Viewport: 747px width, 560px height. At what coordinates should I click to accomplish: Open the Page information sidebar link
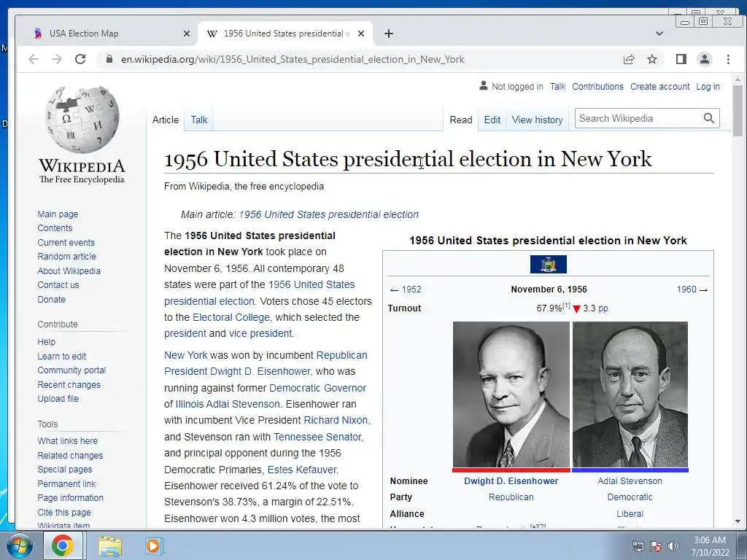point(71,497)
